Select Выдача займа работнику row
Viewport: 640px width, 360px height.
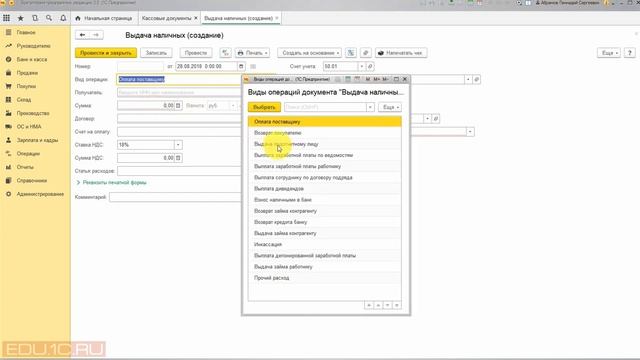(324, 267)
